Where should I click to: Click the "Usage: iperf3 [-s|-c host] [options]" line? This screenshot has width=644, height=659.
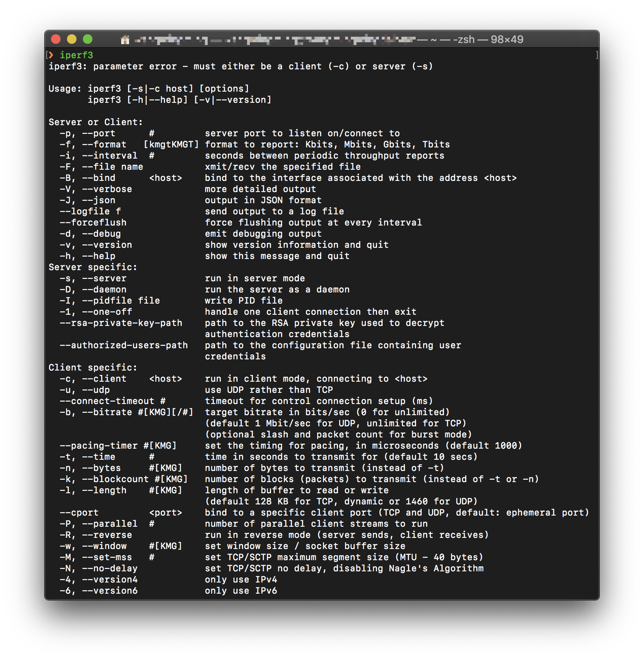click(149, 88)
